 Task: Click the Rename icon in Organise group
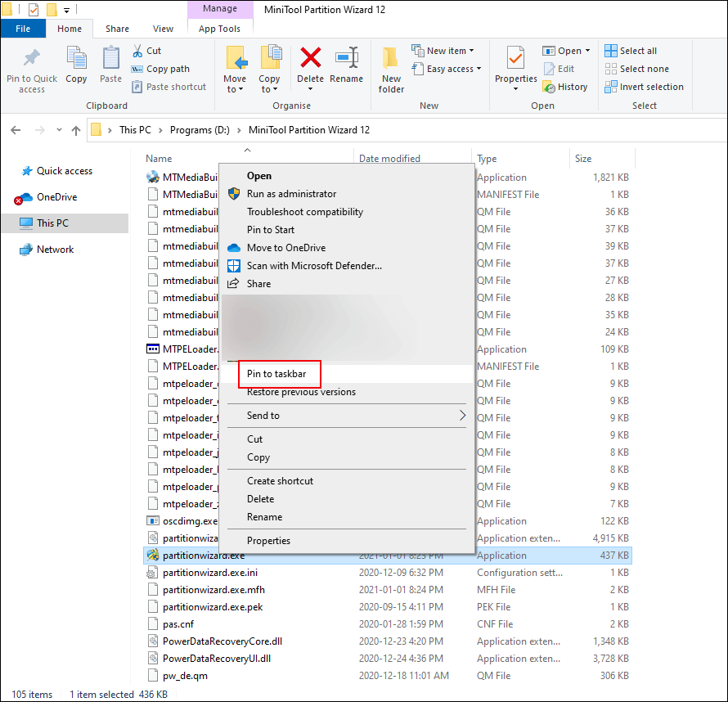346,59
